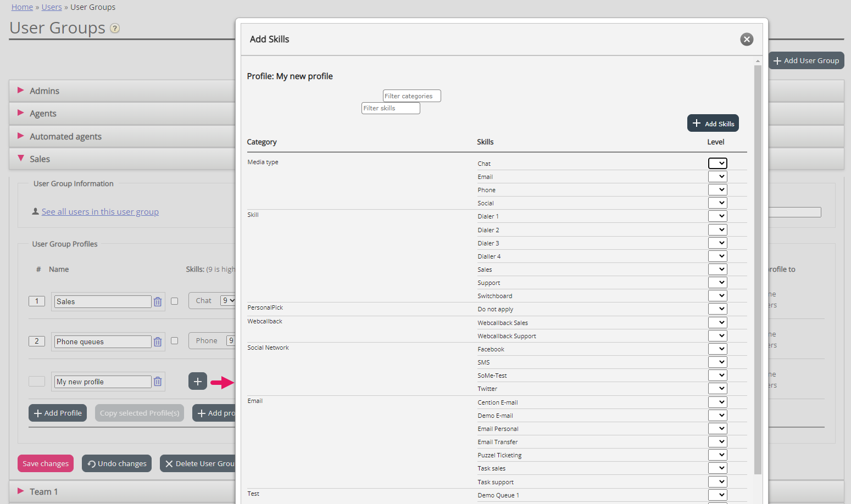The image size is (851, 504).
Task: Open the level dropdown for Switchboard skill
Action: click(717, 296)
